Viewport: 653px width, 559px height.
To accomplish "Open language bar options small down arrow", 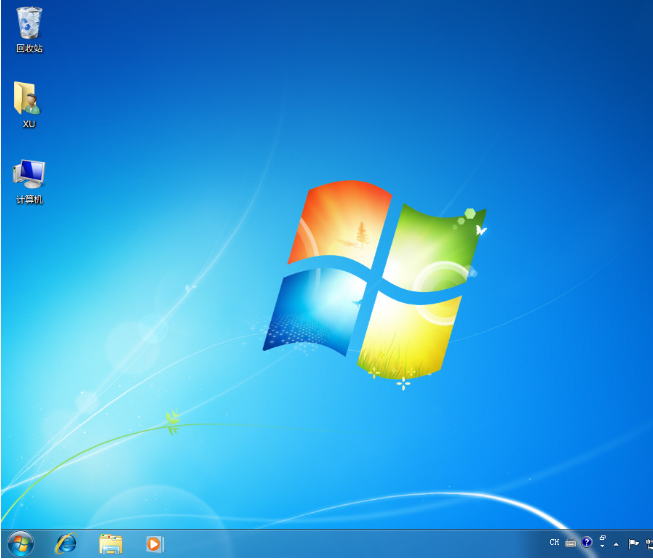I will point(601,547).
